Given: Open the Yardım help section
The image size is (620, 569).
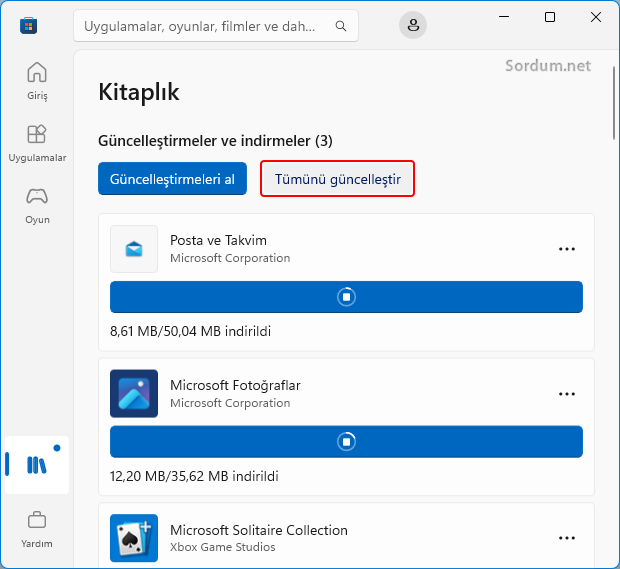Looking at the screenshot, I should [x=37, y=530].
